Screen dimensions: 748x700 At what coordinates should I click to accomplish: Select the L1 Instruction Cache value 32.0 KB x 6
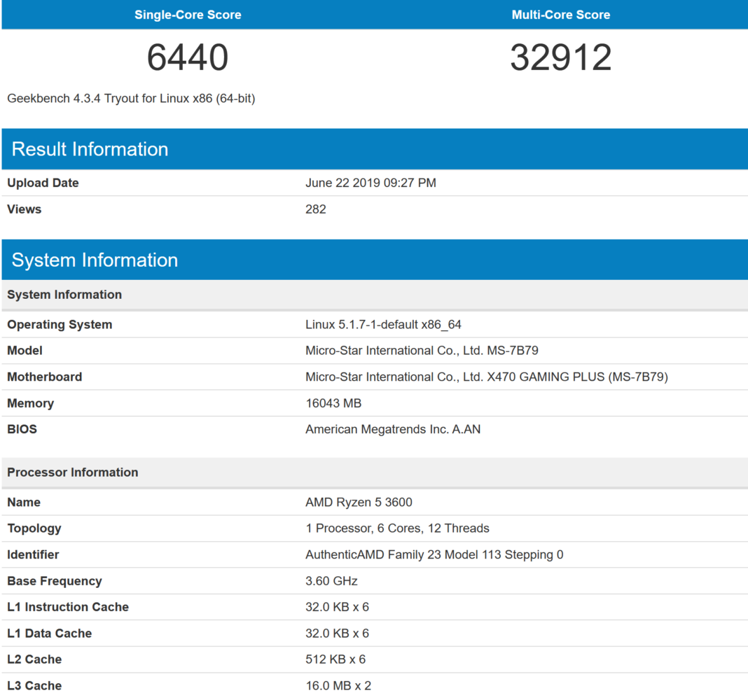(x=338, y=607)
